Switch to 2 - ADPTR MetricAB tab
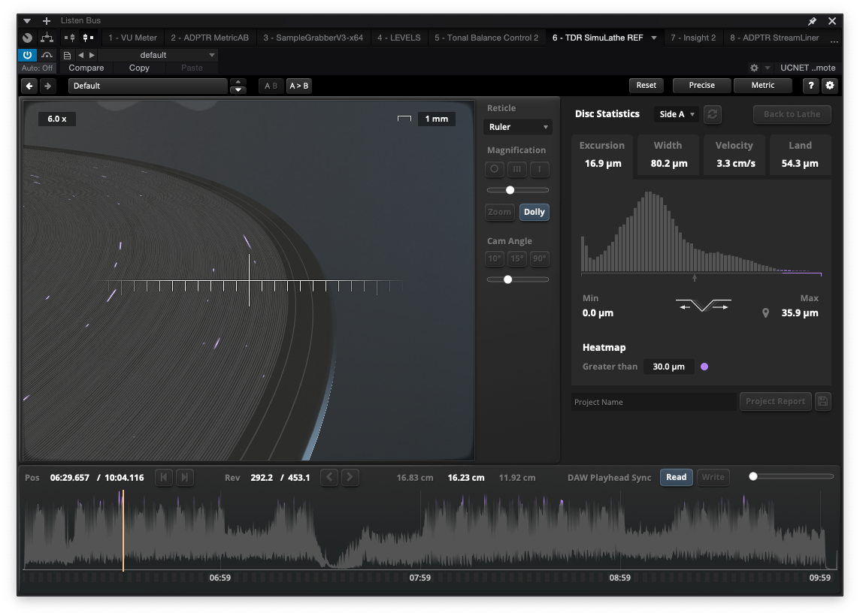Screen dimensions: 860x616 [210, 38]
